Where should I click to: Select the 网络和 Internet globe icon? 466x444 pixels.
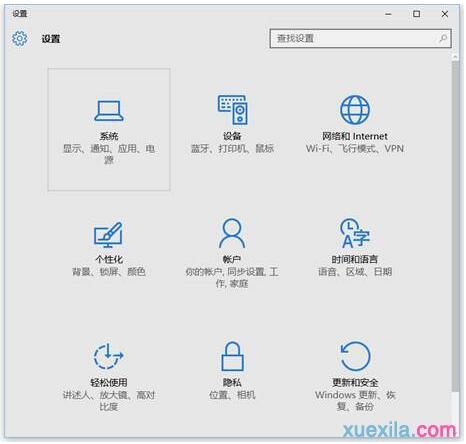[355, 110]
